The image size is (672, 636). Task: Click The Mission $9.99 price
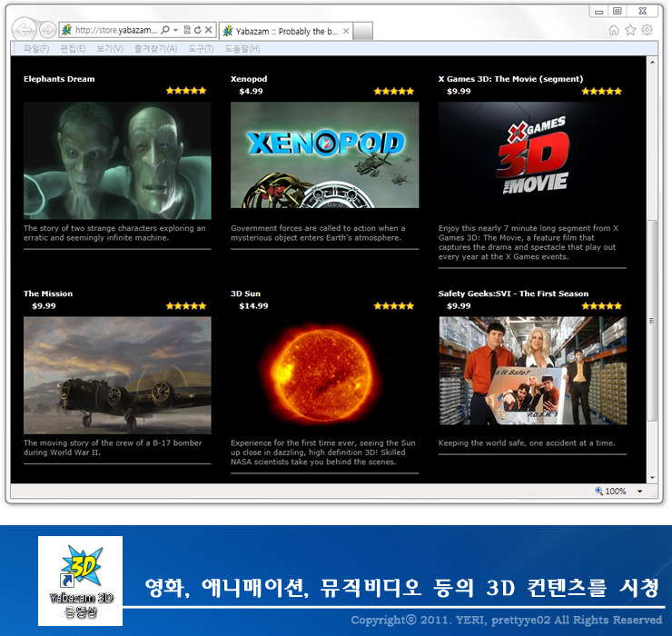pos(44,306)
